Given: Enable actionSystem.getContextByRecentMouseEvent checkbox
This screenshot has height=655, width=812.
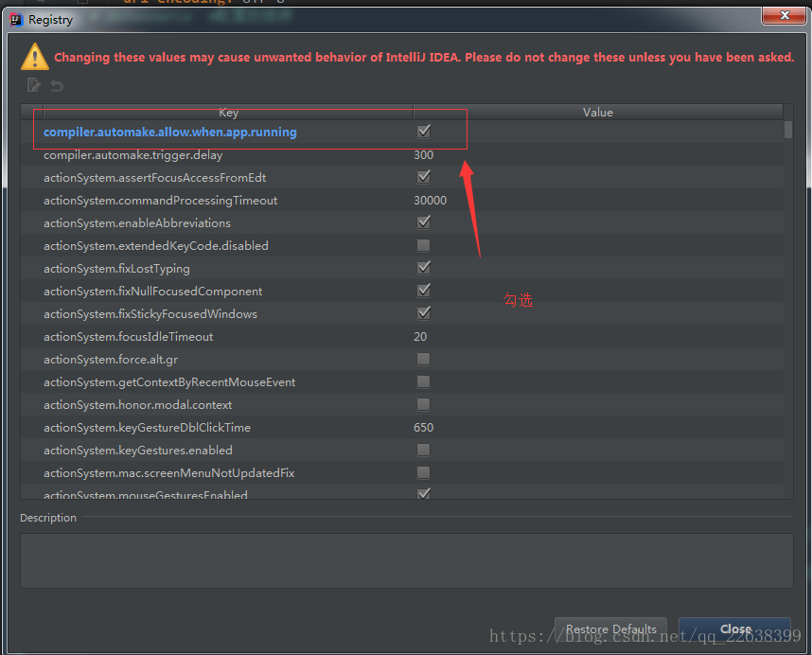Looking at the screenshot, I should (424, 381).
